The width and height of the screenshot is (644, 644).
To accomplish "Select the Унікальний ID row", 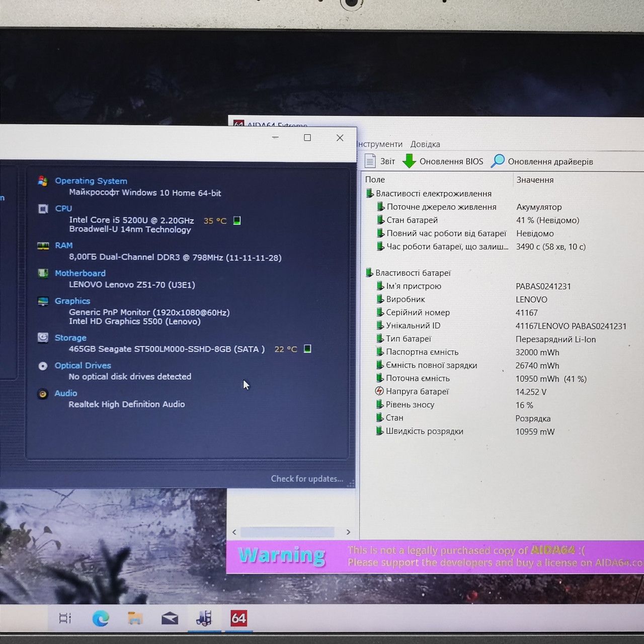I will [502, 326].
